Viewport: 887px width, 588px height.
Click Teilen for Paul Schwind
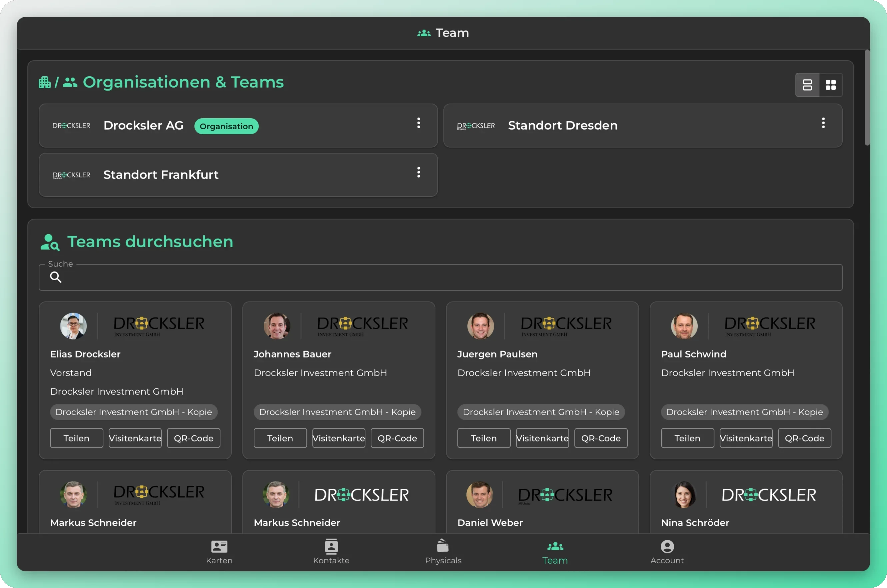click(x=687, y=438)
